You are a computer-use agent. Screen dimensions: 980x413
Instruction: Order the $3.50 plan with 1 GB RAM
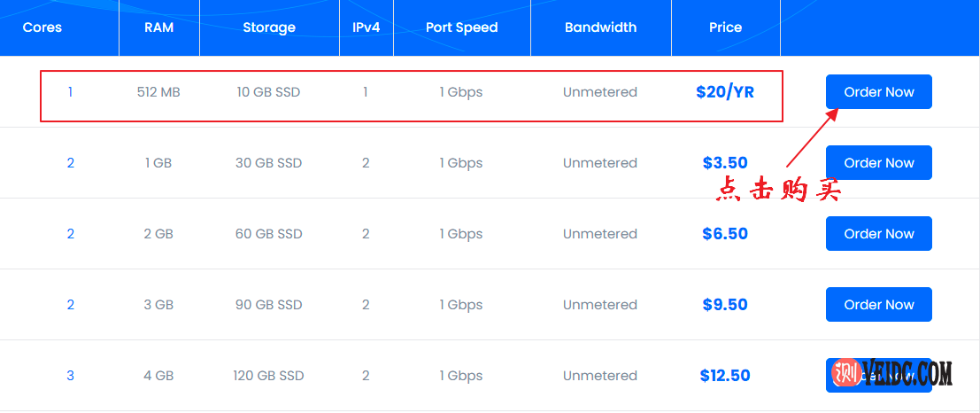(x=878, y=163)
